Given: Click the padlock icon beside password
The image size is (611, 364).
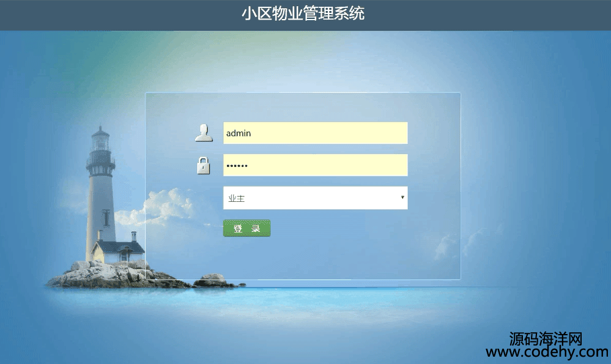Looking at the screenshot, I should tap(204, 165).
